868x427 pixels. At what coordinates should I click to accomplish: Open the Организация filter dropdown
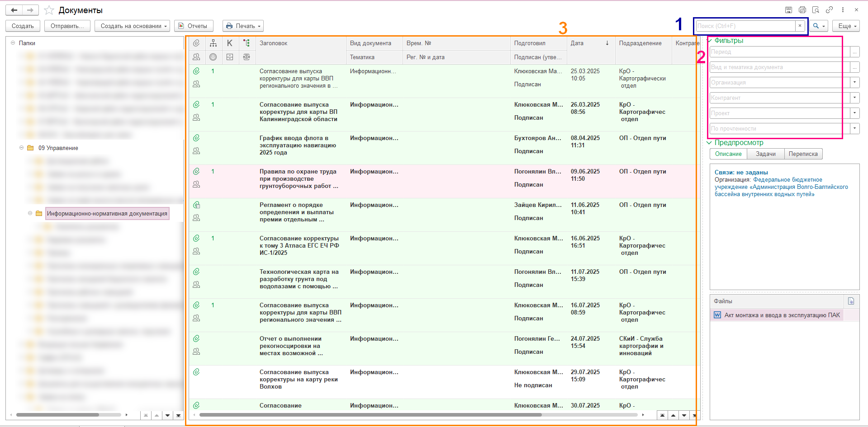point(854,82)
